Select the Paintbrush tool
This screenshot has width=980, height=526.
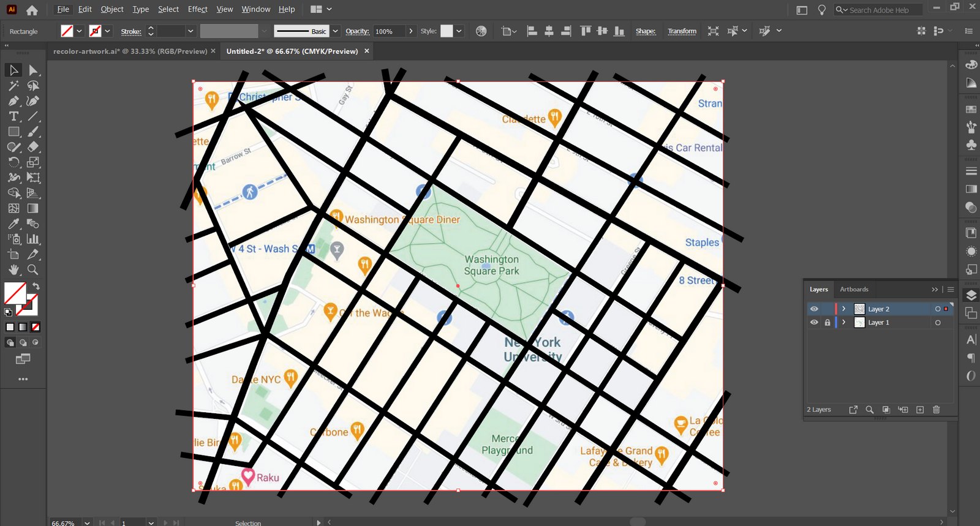[33, 132]
